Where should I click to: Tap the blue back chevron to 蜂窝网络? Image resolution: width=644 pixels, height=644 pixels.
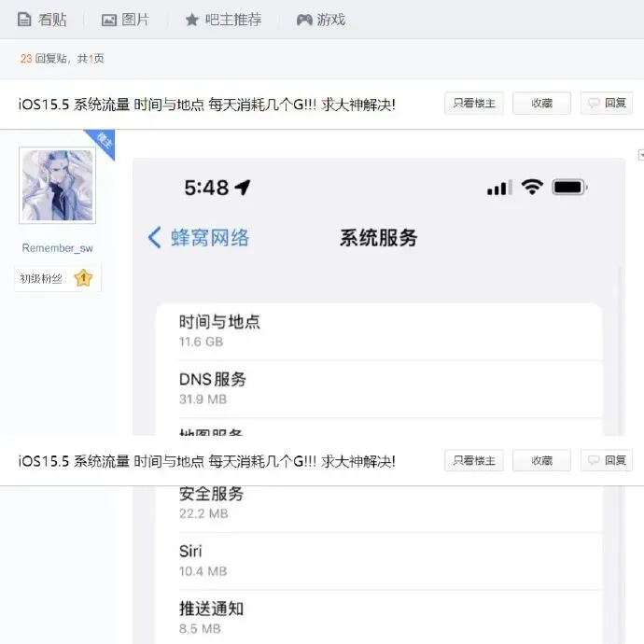154,237
